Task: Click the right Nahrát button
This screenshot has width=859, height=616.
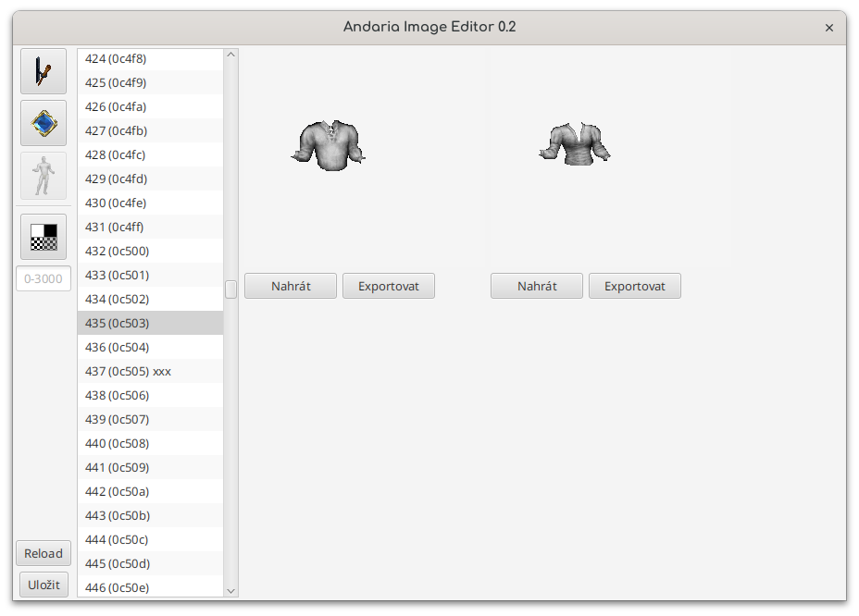Action: tap(537, 286)
